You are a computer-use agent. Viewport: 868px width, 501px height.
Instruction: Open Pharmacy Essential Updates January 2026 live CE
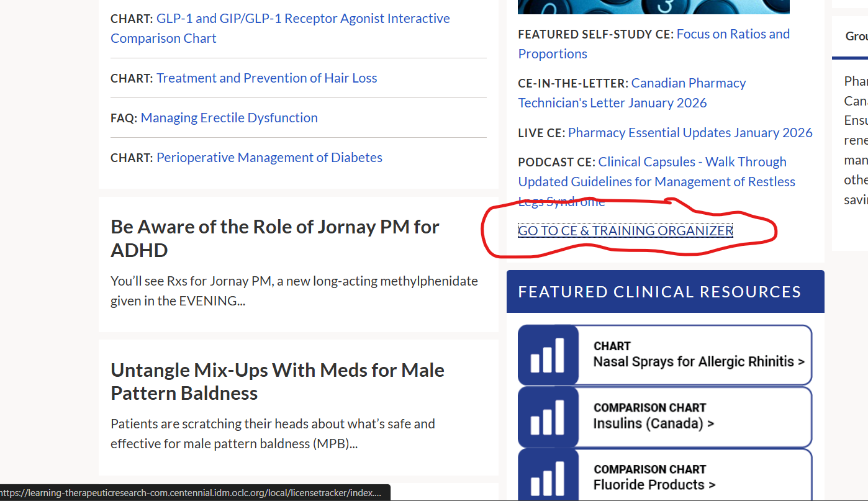click(x=690, y=133)
